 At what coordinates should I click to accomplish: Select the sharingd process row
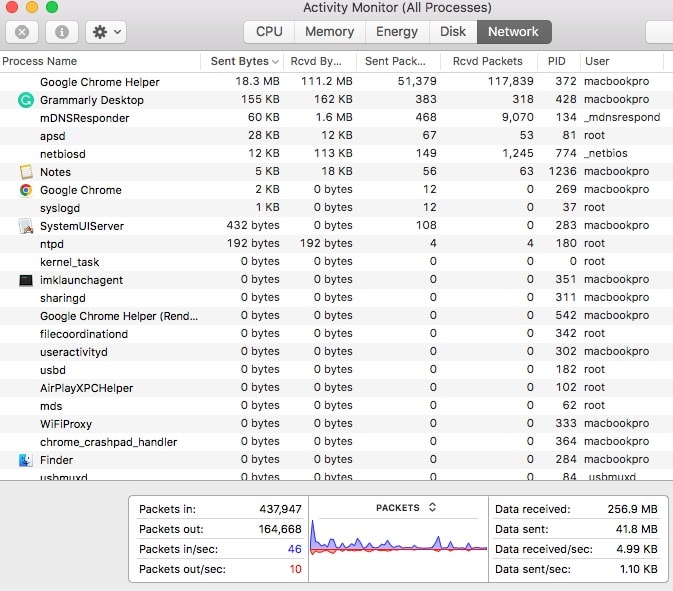click(x=336, y=298)
